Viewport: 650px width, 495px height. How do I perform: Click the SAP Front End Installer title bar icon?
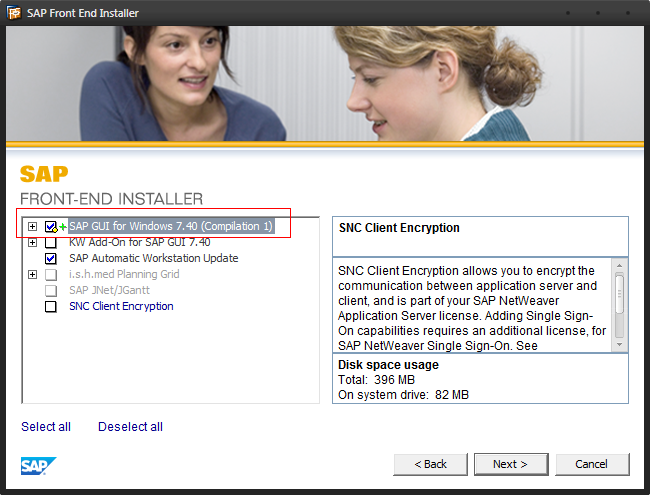click(14, 13)
